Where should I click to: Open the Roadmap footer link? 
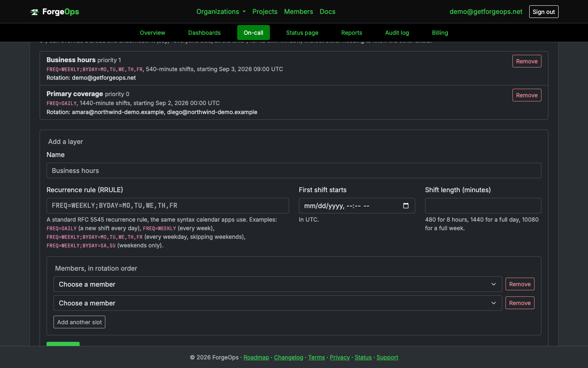point(256,357)
